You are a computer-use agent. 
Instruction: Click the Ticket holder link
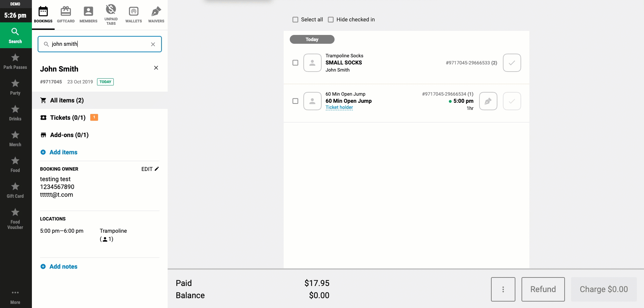click(x=339, y=108)
